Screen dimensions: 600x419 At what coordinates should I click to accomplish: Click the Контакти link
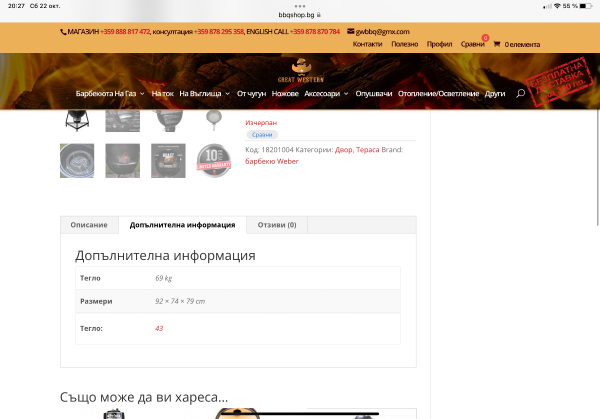coord(367,44)
